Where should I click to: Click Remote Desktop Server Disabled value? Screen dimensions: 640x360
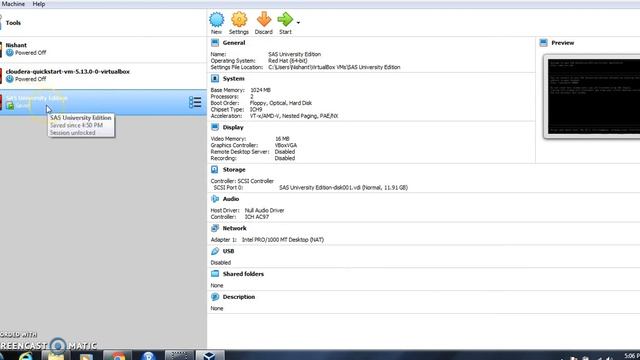pos(285,152)
